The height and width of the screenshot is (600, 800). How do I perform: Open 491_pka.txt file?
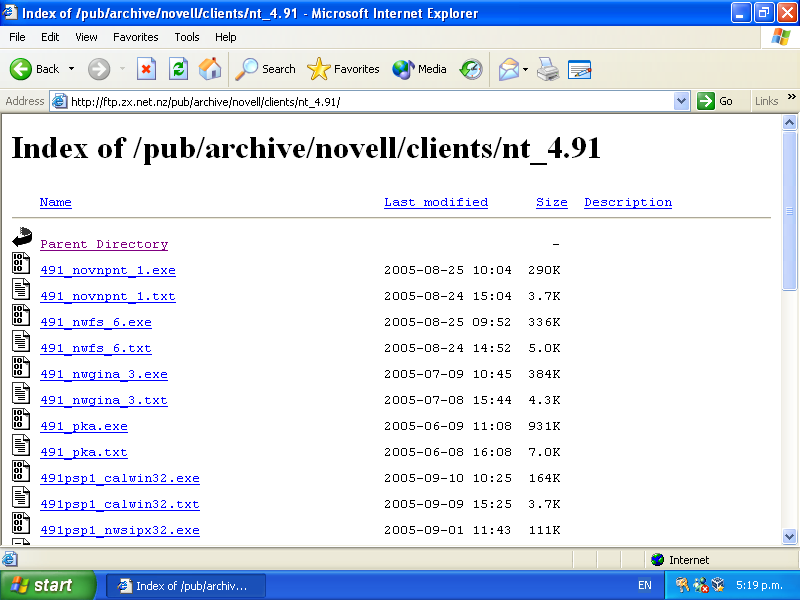tap(84, 452)
